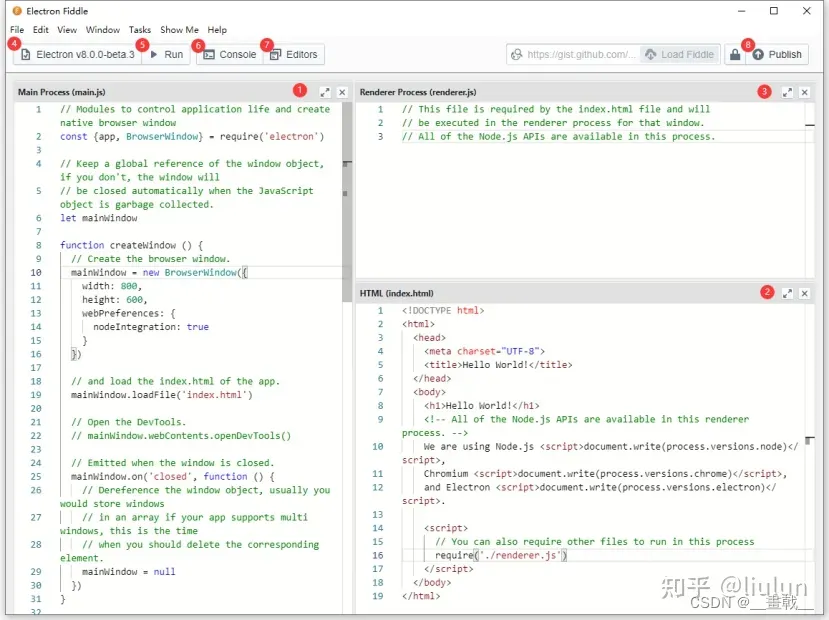Click the lock icon beside Publish
Screen dimensions: 829x620
tap(735, 54)
